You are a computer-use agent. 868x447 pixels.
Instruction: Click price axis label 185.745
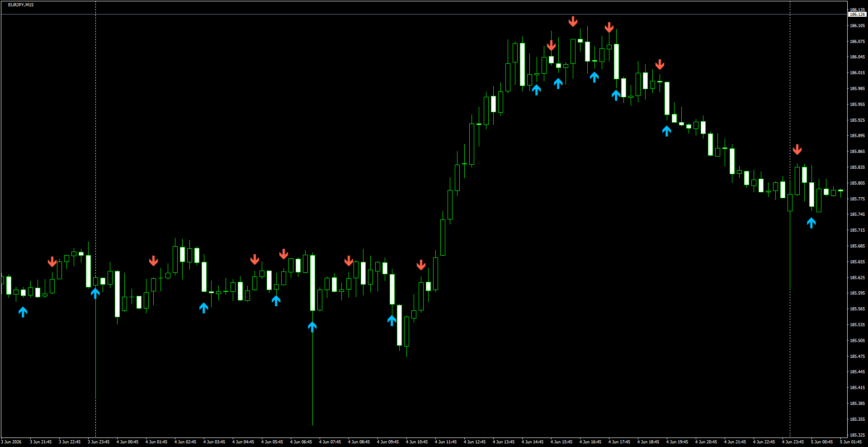pos(857,214)
